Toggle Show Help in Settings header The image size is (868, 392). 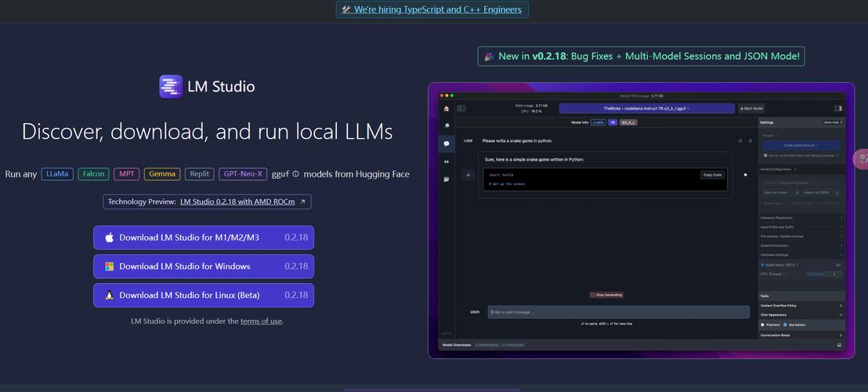(834, 122)
